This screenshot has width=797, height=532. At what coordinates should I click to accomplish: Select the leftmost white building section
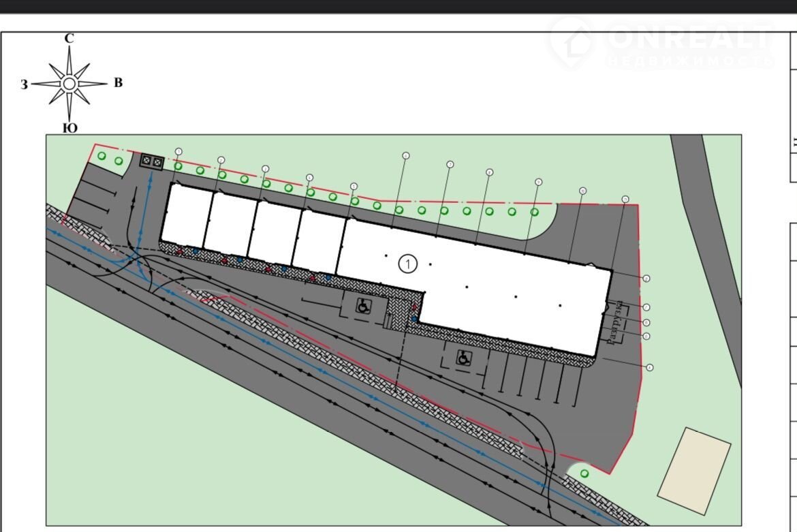(189, 216)
